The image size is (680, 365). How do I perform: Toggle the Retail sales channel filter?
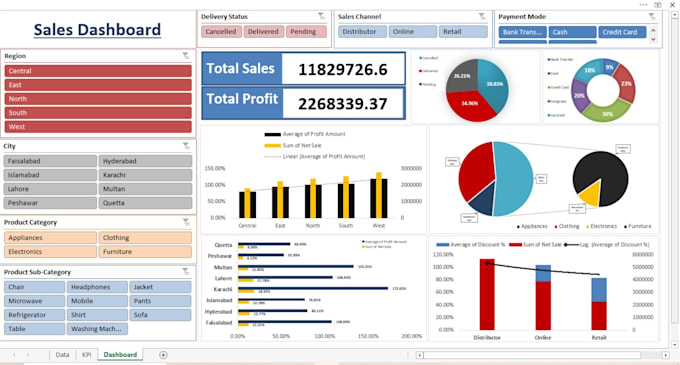[463, 32]
